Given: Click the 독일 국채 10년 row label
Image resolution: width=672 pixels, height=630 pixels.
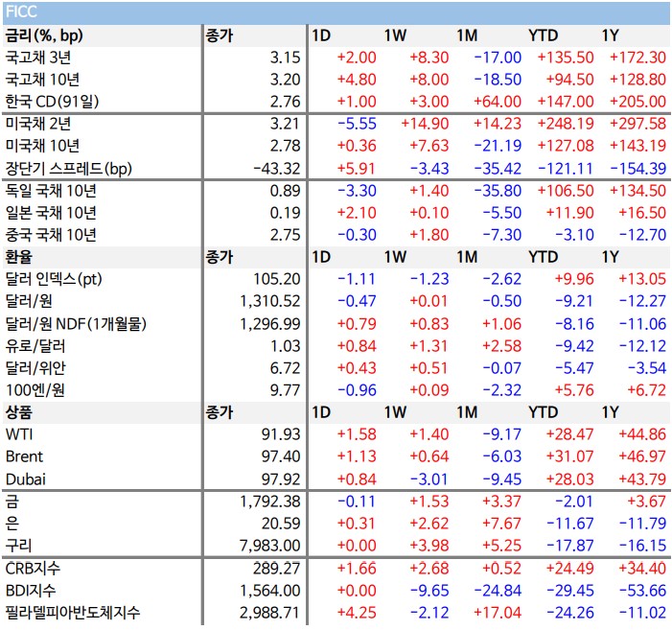Looking at the screenshot, I should click(50, 191).
